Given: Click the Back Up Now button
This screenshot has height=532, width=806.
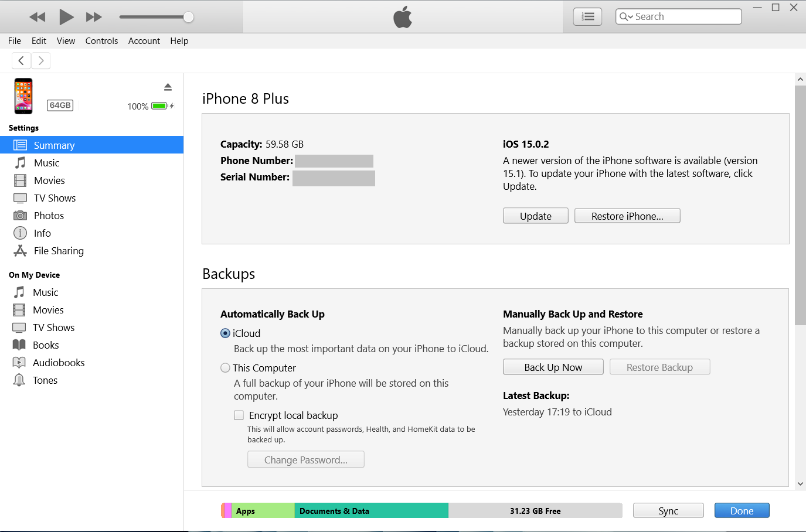Looking at the screenshot, I should [553, 367].
